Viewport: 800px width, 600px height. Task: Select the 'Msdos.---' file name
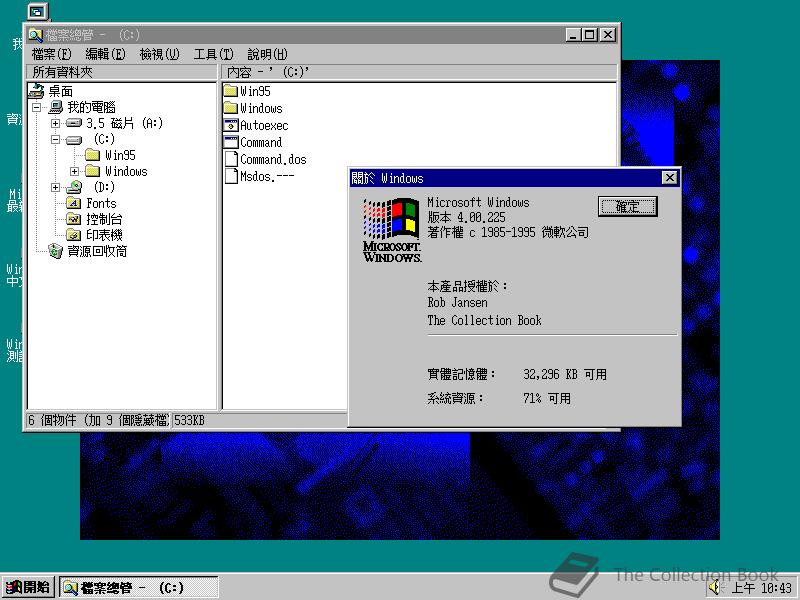click(x=267, y=177)
